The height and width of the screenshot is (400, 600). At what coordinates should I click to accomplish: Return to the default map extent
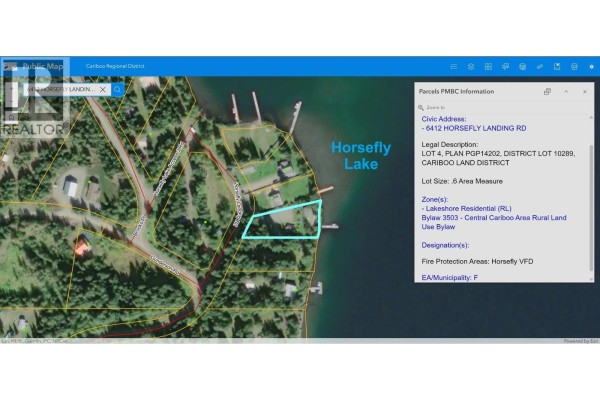(11, 117)
